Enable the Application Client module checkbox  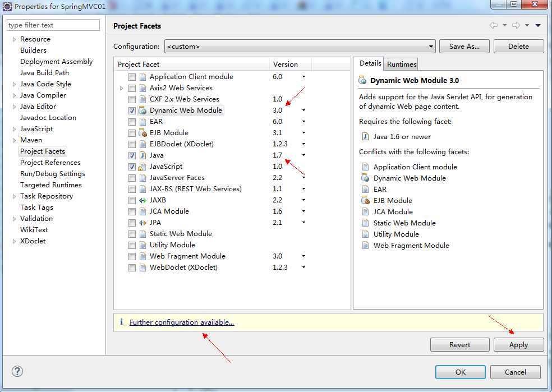[x=132, y=77]
